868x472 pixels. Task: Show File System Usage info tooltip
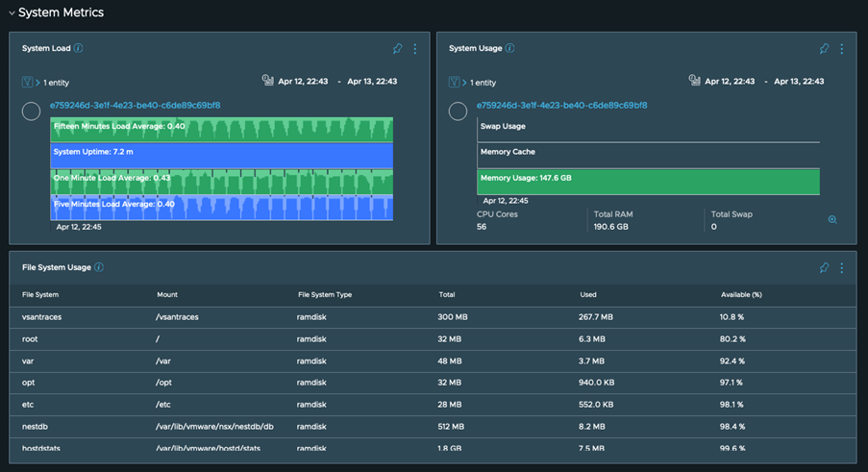coord(99,268)
